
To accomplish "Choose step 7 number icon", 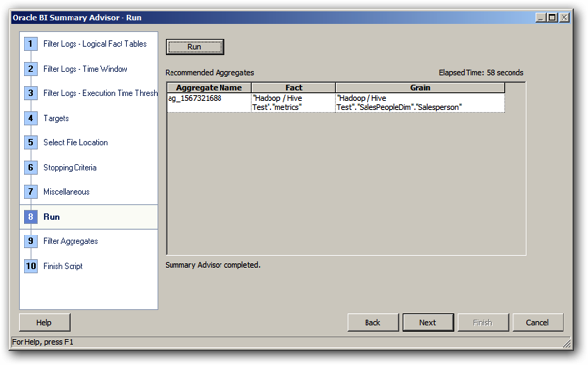I will [31, 192].
